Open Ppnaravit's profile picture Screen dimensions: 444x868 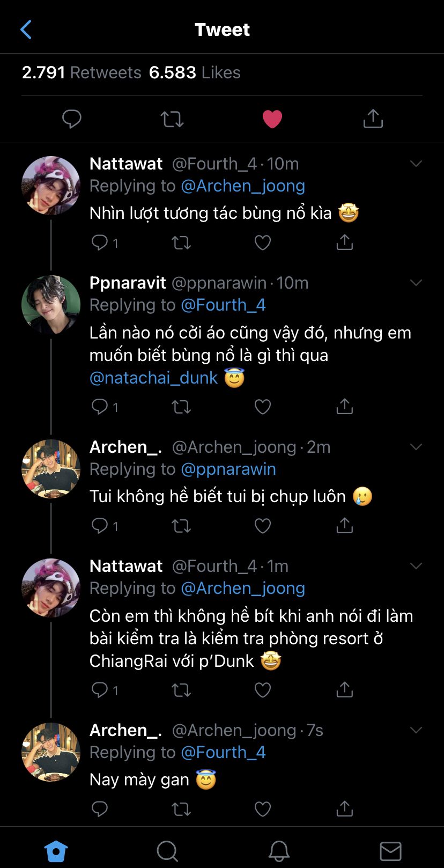tap(50, 305)
